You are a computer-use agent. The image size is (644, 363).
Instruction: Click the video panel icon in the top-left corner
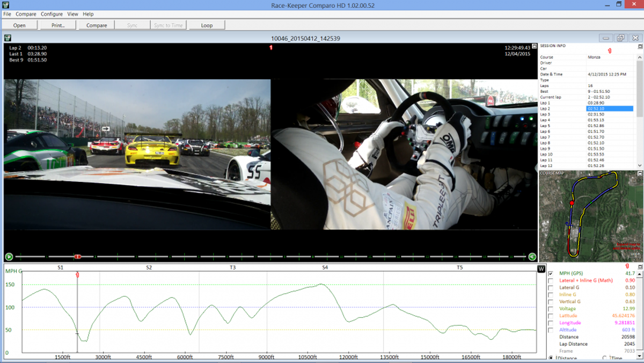point(8,38)
